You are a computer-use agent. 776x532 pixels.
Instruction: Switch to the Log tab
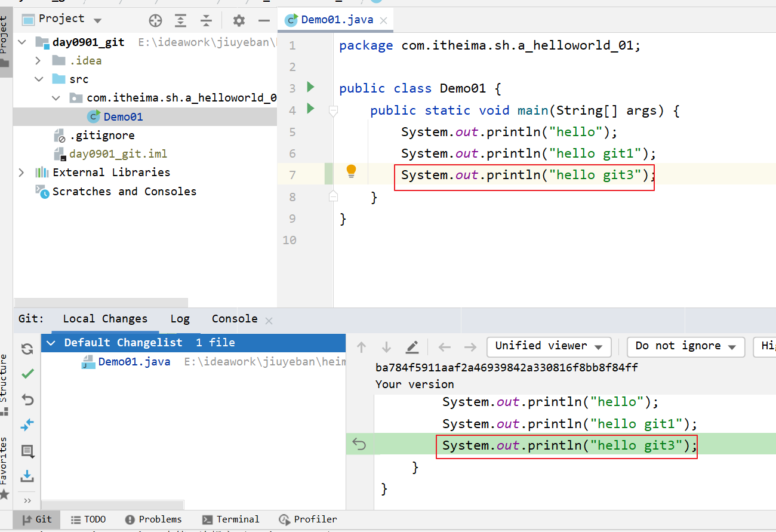[x=180, y=319]
